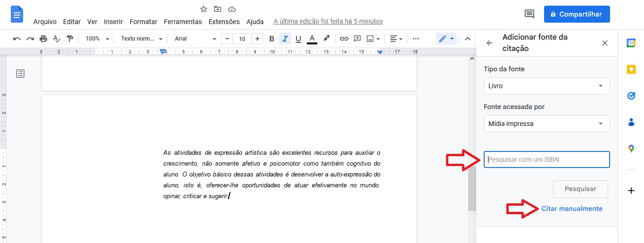
Task: Click the Citar manualmente link
Action: (x=571, y=209)
